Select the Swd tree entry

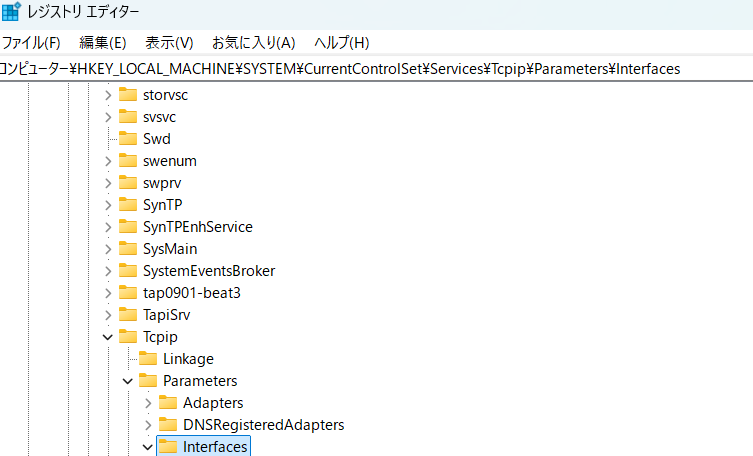(157, 139)
